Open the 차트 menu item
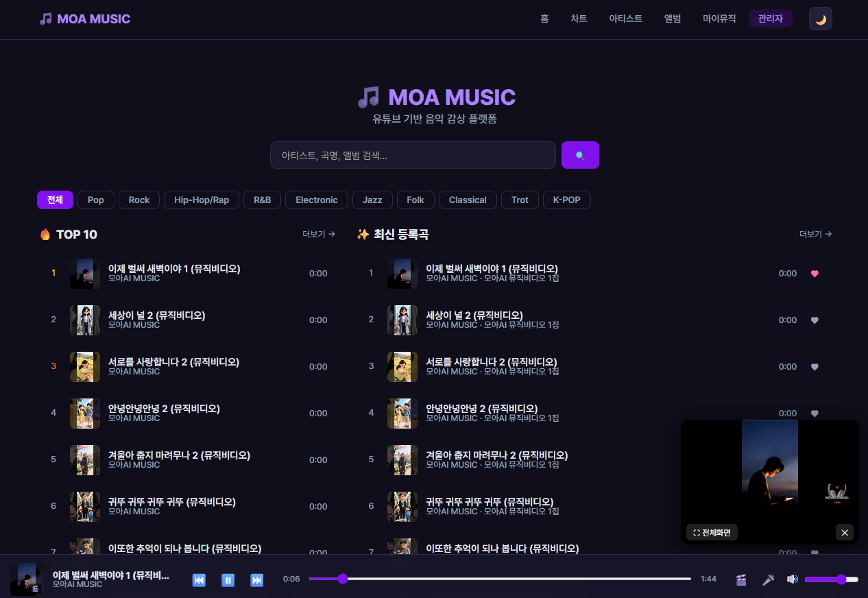Image resolution: width=868 pixels, height=598 pixels. pos(579,19)
